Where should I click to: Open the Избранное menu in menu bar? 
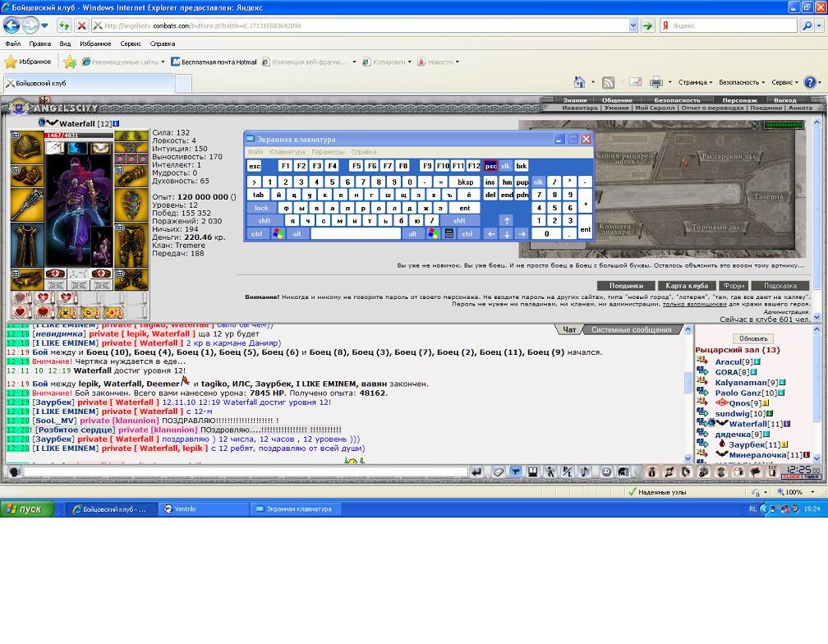pyautogui.click(x=95, y=44)
